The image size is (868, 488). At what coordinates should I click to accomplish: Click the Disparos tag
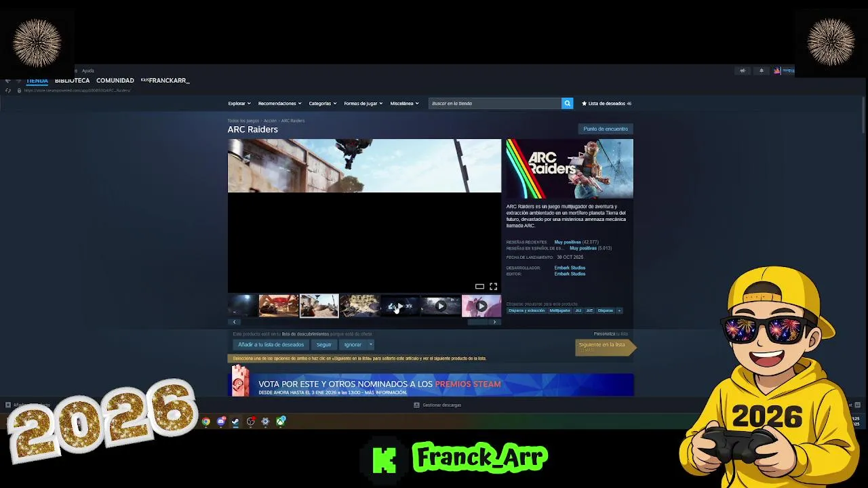click(606, 310)
